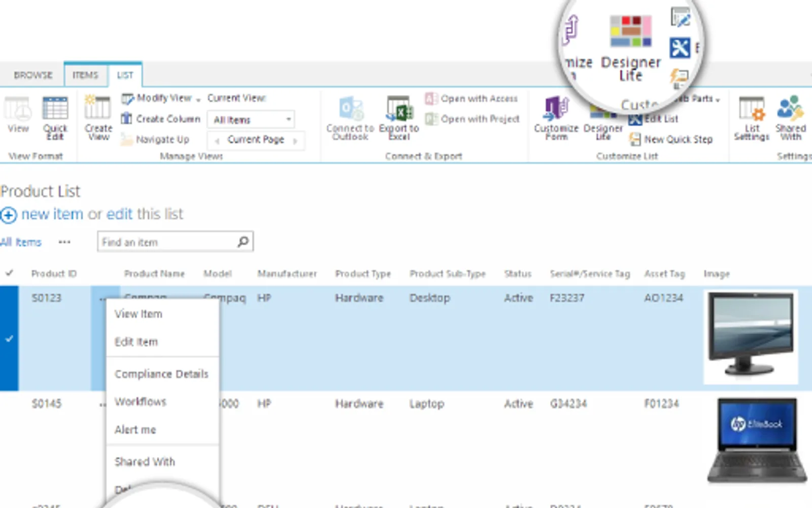Click the Shared With ribbon icon
The height and width of the screenshot is (508, 812).
pos(791,108)
